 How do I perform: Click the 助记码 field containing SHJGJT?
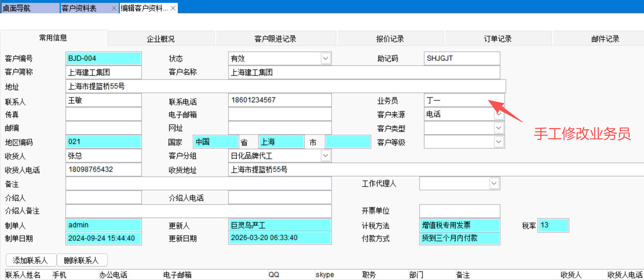(x=461, y=59)
